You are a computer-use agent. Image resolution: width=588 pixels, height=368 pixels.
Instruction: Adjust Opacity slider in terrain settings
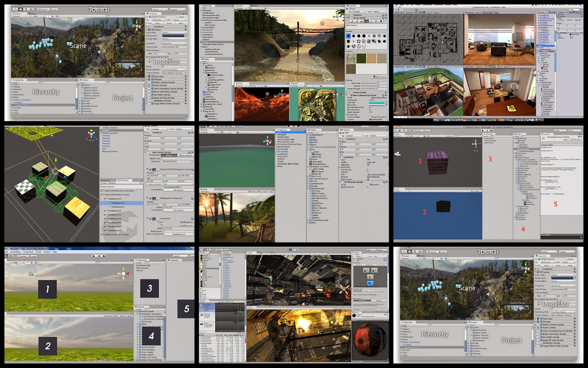[368, 86]
